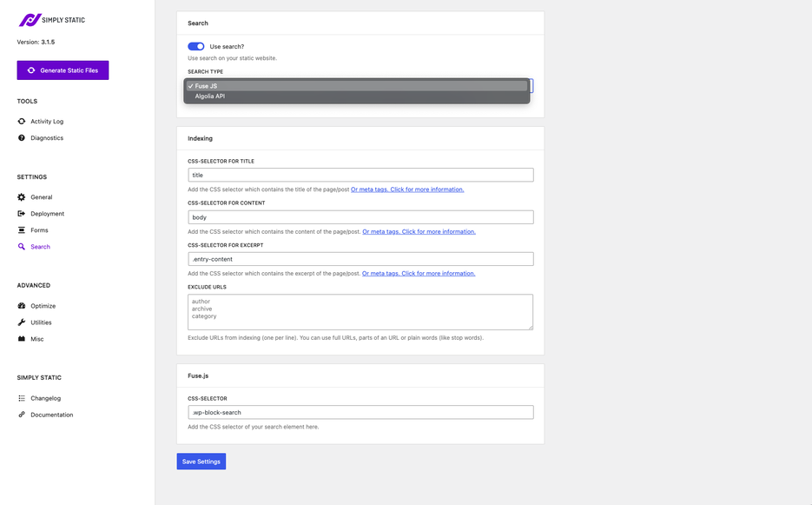Open the Search Type dropdown
The width and height of the screenshot is (812, 505).
click(359, 85)
